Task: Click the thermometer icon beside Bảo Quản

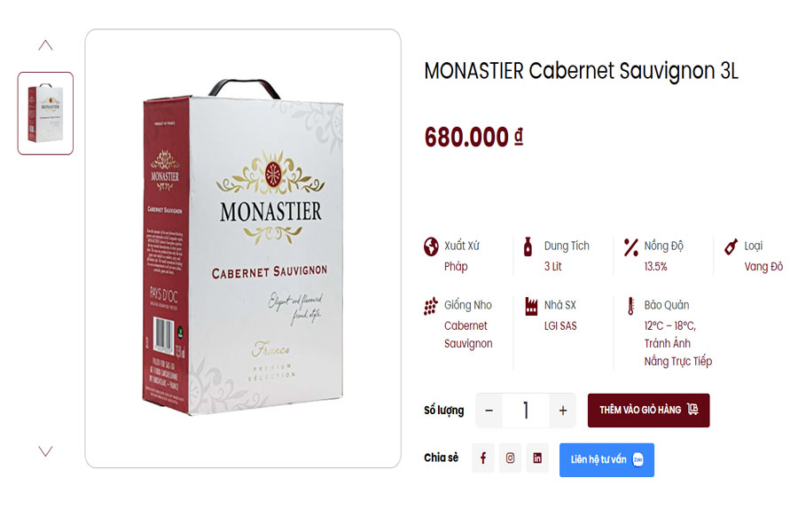Action: (630, 306)
